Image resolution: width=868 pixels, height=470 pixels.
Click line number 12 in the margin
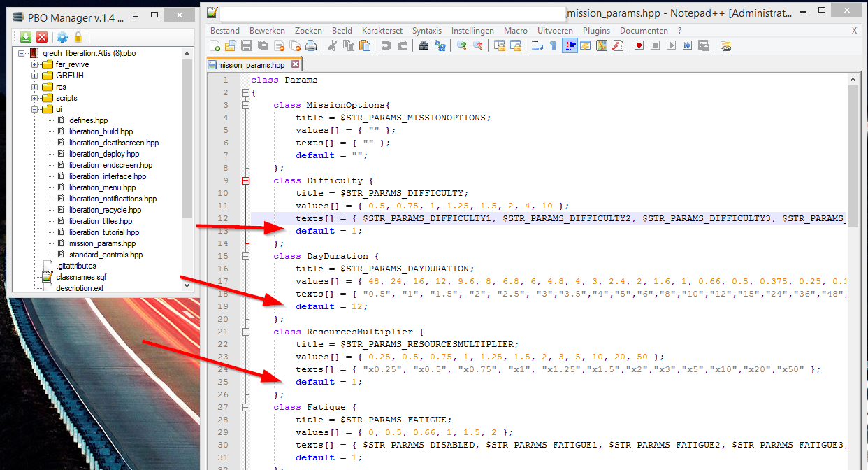click(x=224, y=218)
